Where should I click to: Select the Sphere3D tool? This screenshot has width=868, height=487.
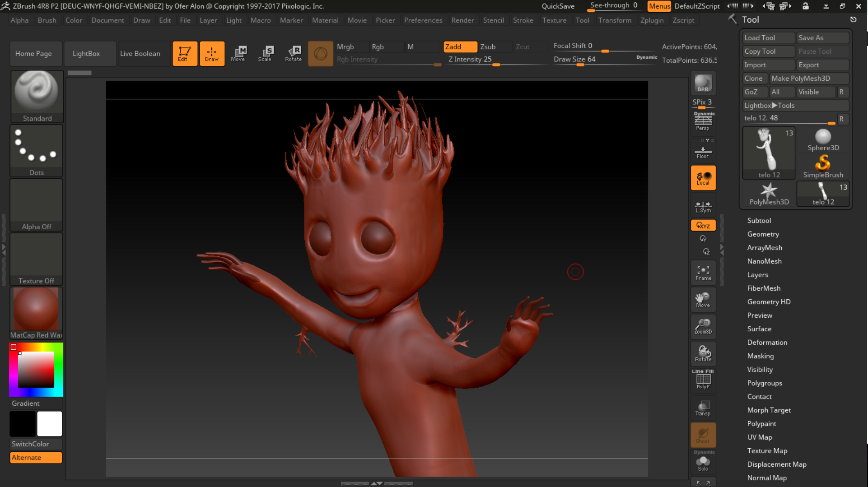823,140
